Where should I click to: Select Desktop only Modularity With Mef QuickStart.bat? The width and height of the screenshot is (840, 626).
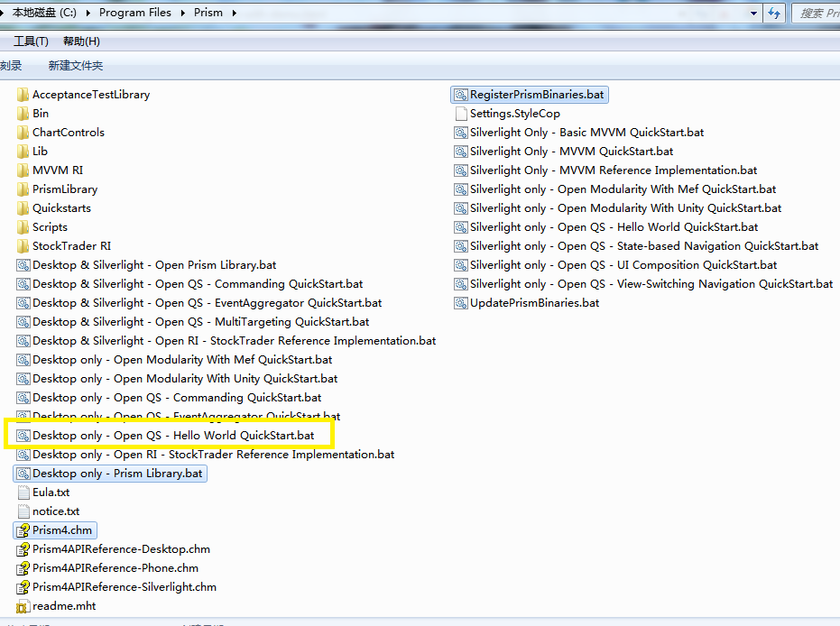[174, 360]
